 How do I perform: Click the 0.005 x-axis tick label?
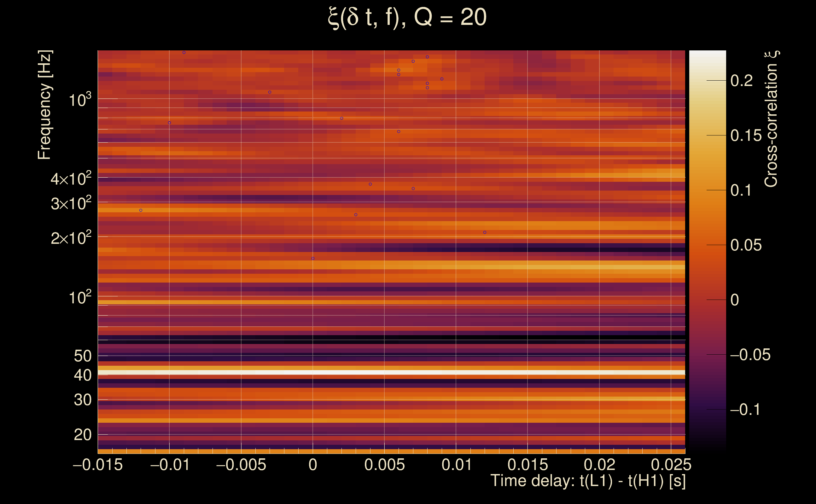click(x=384, y=465)
